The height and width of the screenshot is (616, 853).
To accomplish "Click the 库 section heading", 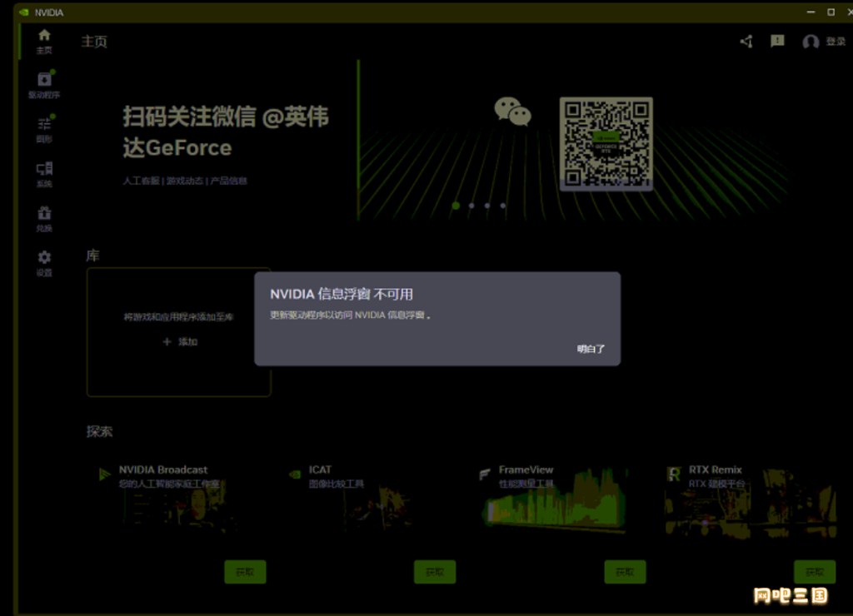I will click(93, 256).
